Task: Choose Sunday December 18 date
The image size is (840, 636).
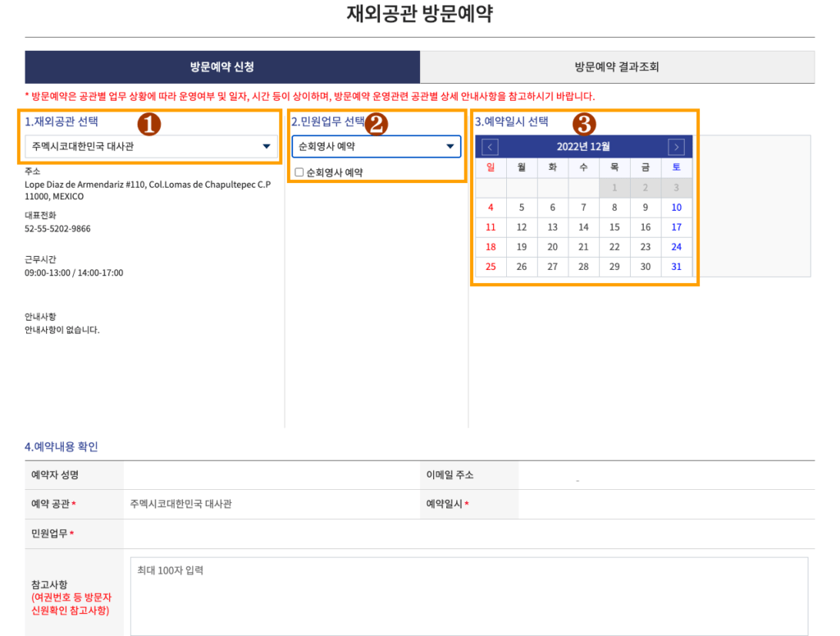Action: 491,247
